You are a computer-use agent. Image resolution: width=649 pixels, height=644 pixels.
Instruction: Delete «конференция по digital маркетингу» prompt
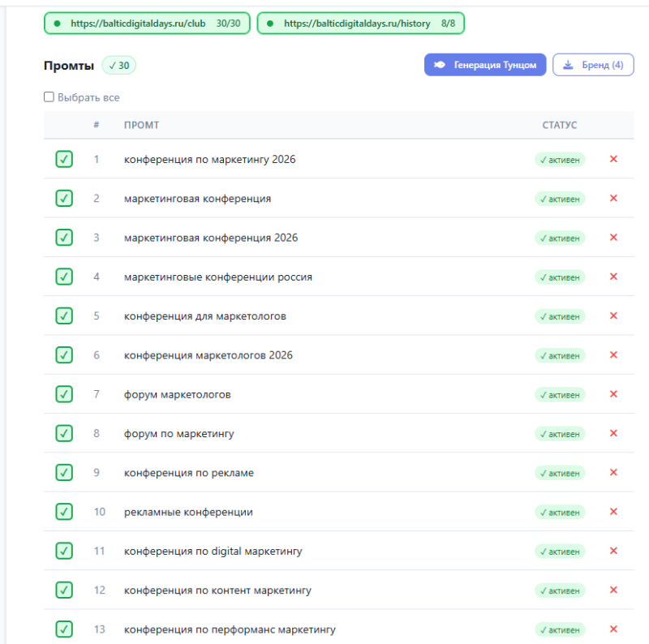tap(613, 551)
